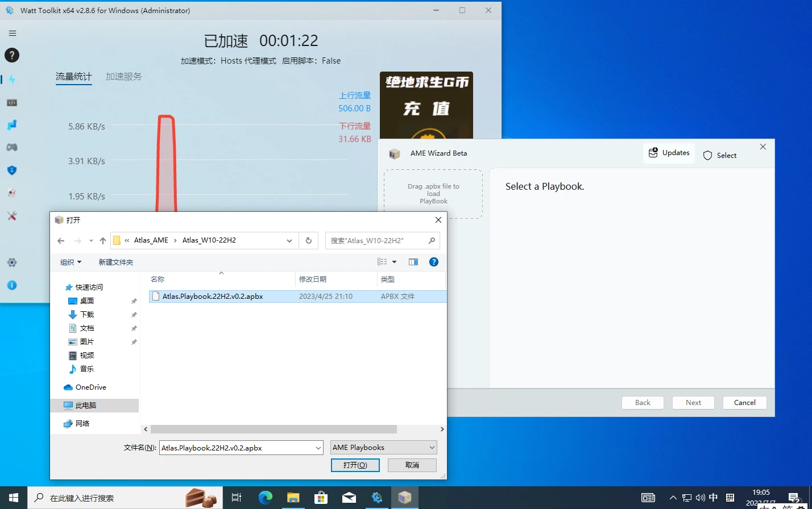Click the horizontal scrollbar in the file list
Screen dimensions: 812x509
coord(274,429)
